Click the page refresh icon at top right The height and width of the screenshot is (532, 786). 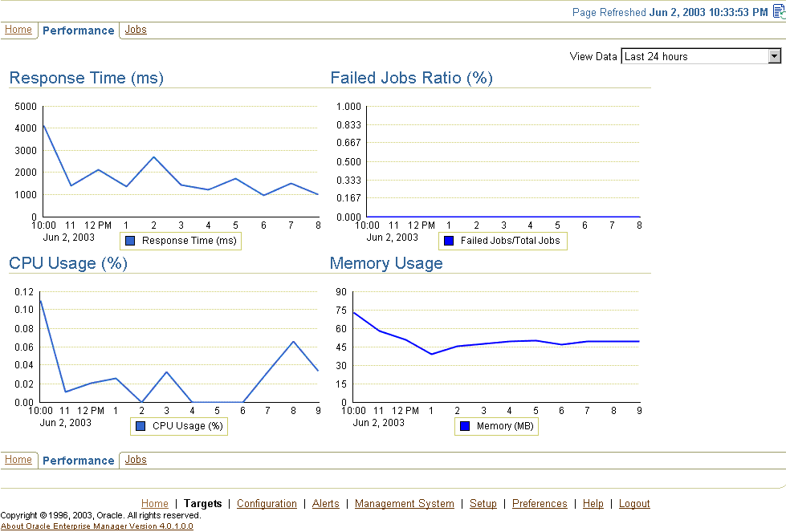pyautogui.click(x=779, y=11)
